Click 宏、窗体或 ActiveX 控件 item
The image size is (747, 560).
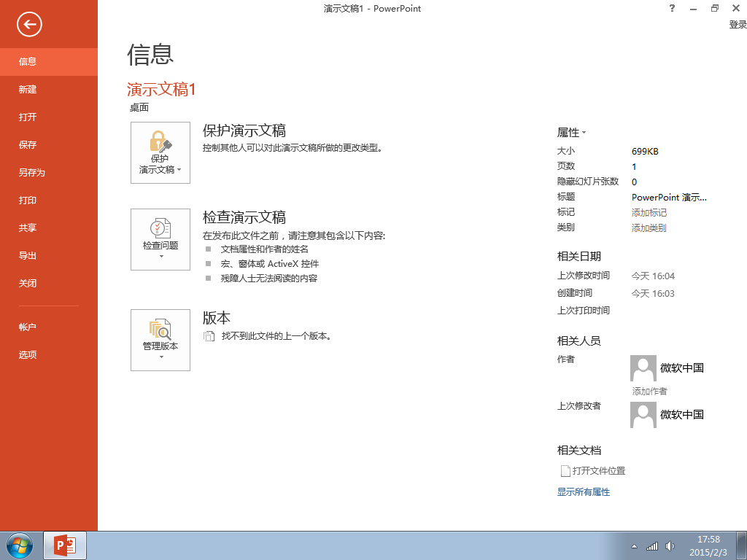click(x=270, y=264)
